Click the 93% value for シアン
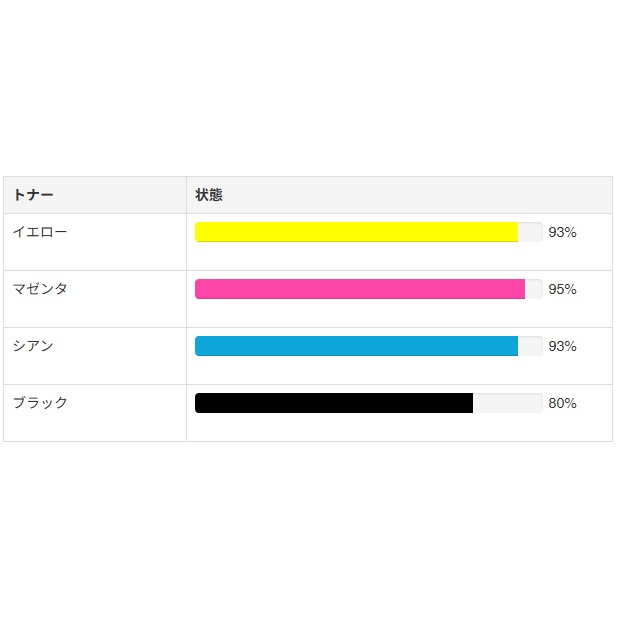Screen dimensions: 617x617 click(x=562, y=346)
